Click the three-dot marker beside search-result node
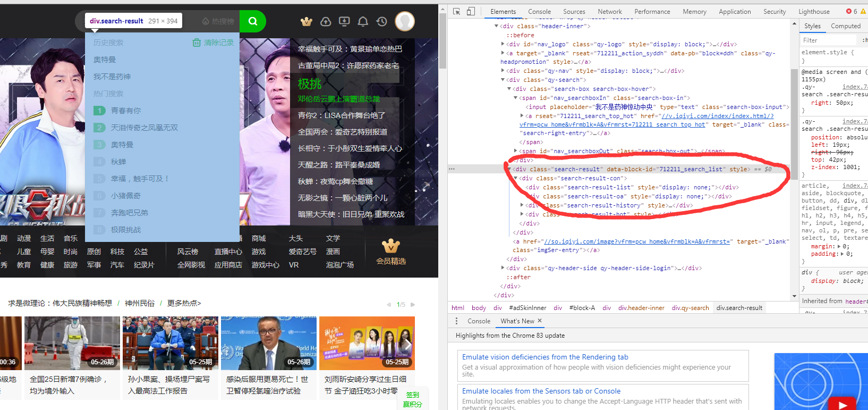The height and width of the screenshot is (410, 868). click(x=452, y=169)
